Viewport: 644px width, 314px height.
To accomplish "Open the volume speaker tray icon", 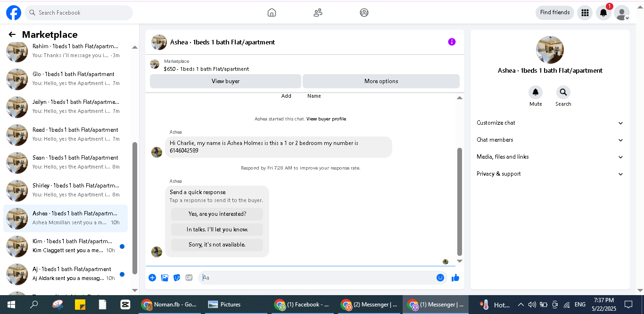I will pos(532,305).
